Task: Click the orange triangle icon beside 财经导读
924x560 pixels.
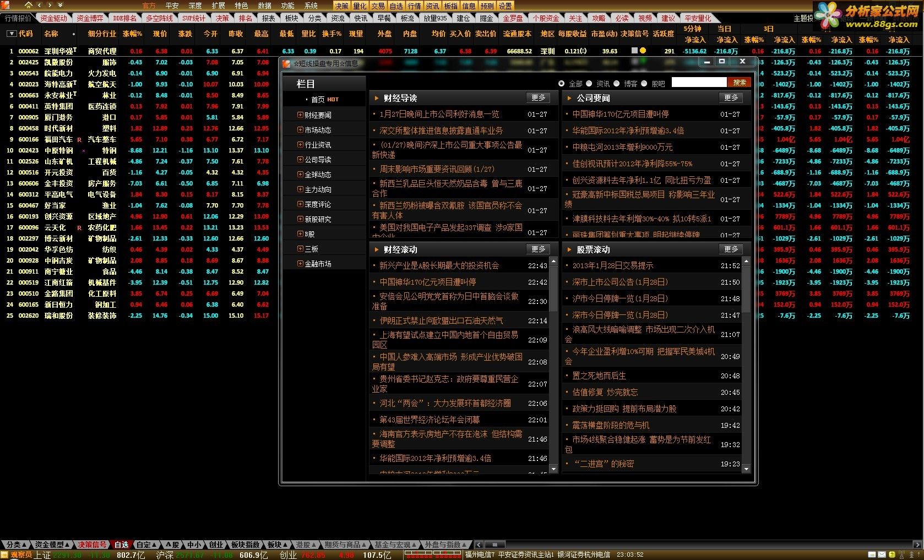Action: point(377,98)
